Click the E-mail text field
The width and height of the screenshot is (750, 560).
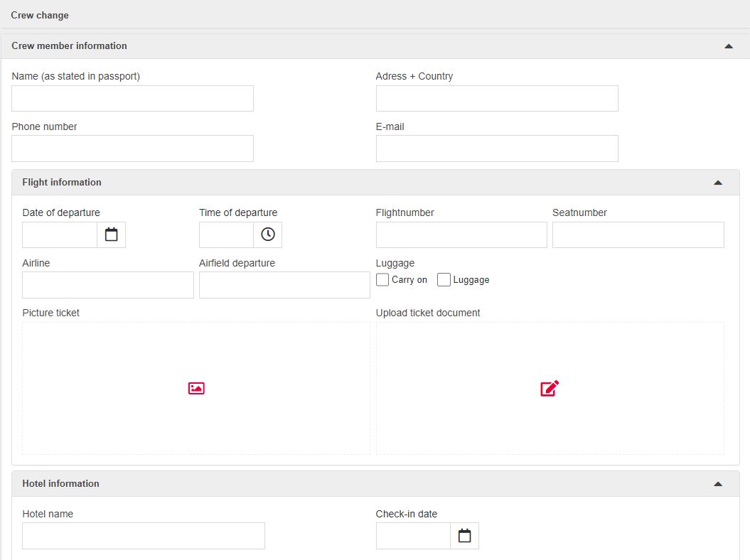497,149
